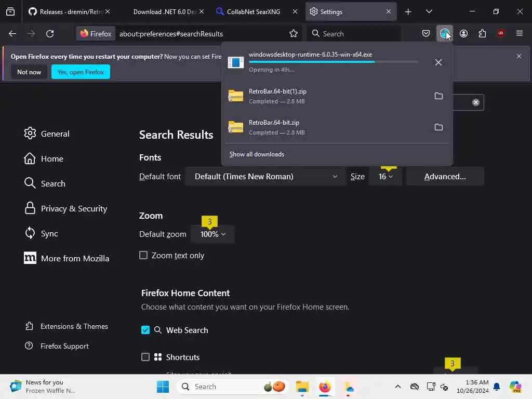Dismiss the Open Firefox notification bar
Screen dimensions: 532x399
519,56
